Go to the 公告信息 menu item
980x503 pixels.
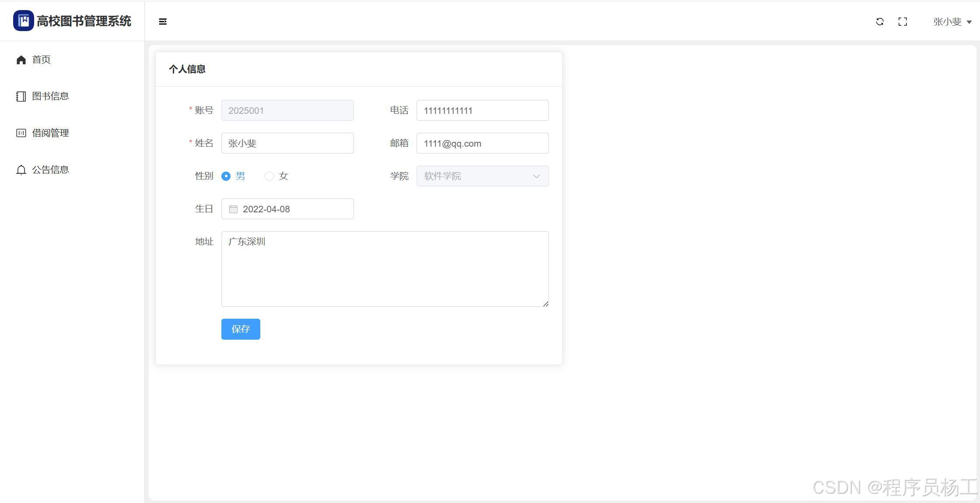tap(50, 170)
